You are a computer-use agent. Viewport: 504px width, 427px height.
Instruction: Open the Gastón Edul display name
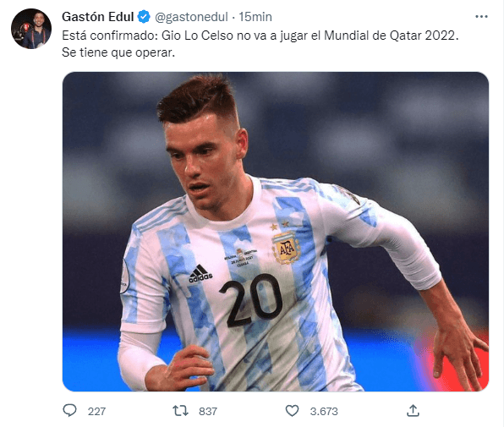[98, 17]
